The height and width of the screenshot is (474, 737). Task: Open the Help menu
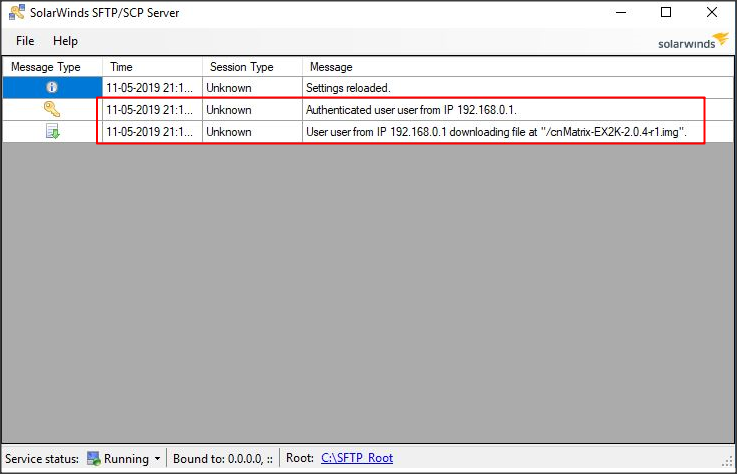click(x=65, y=41)
